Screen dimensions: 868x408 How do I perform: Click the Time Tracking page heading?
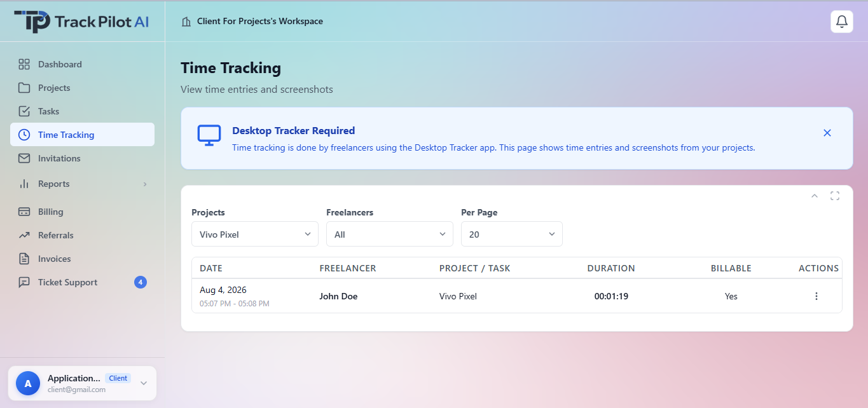(x=231, y=68)
